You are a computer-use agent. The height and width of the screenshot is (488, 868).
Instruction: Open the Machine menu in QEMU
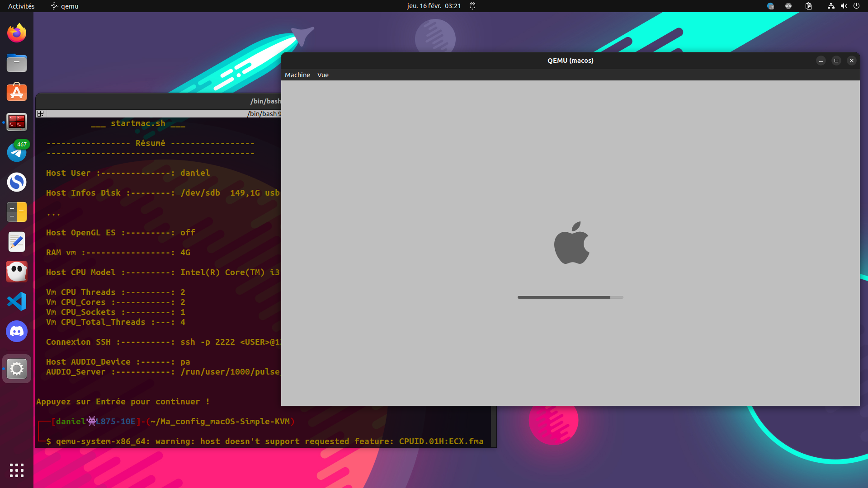297,75
